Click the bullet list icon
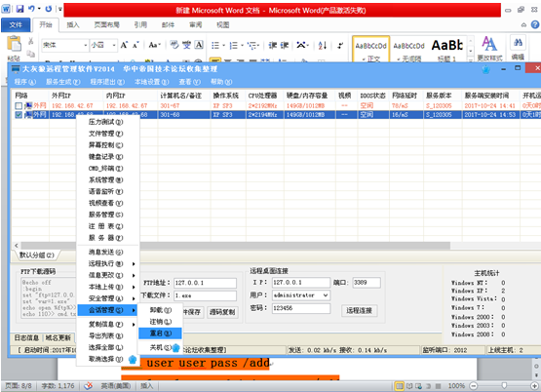 point(215,45)
